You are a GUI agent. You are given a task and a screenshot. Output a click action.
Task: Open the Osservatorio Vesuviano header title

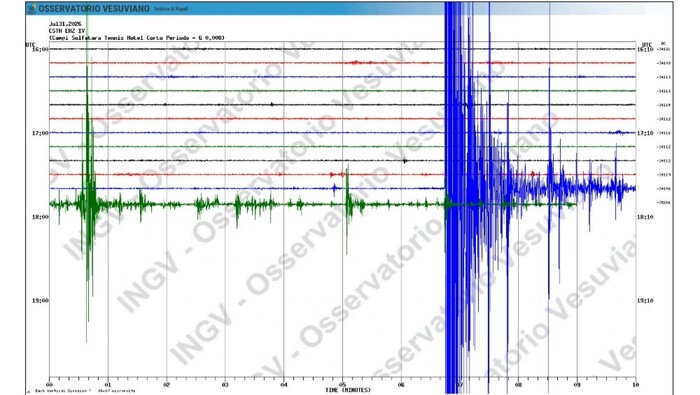click(x=94, y=9)
